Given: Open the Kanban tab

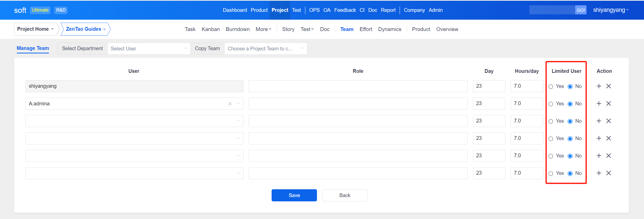Looking at the screenshot, I should (210, 29).
